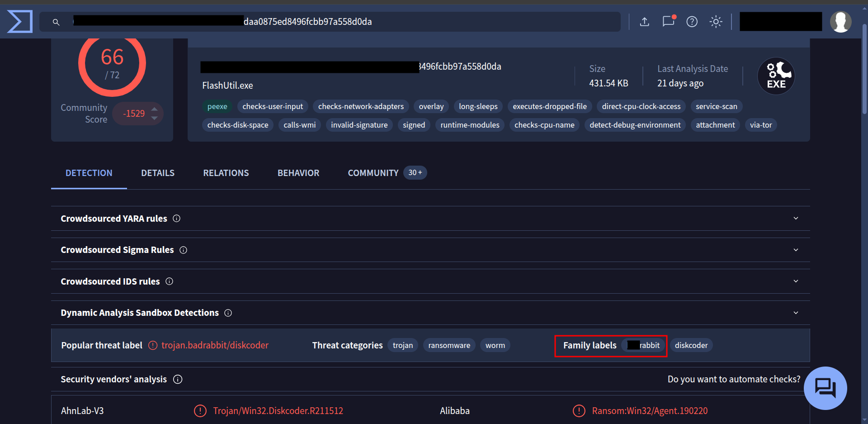
Task: Select the ransomware threat category tag
Action: (449, 345)
